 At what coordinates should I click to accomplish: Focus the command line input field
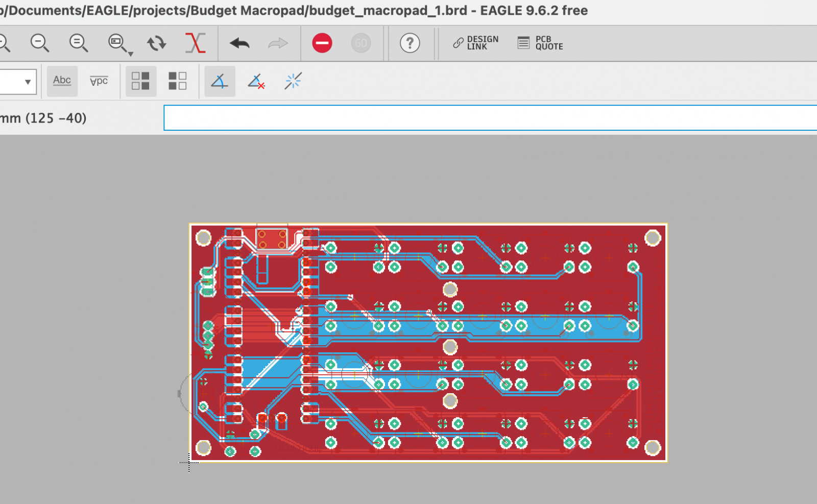[490, 118]
